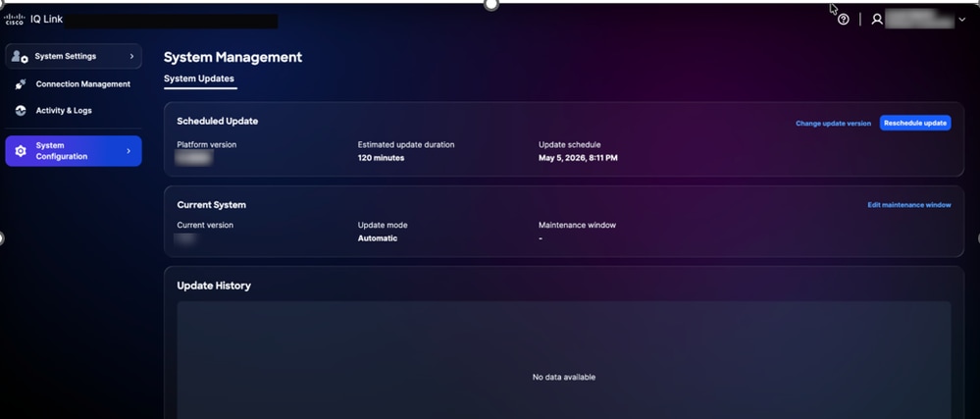Click the Update History empty table area
The height and width of the screenshot is (419, 980).
click(564, 360)
